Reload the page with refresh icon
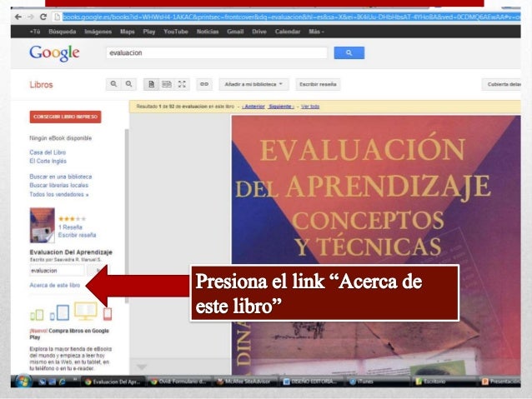532x399 pixels. pos(43,17)
